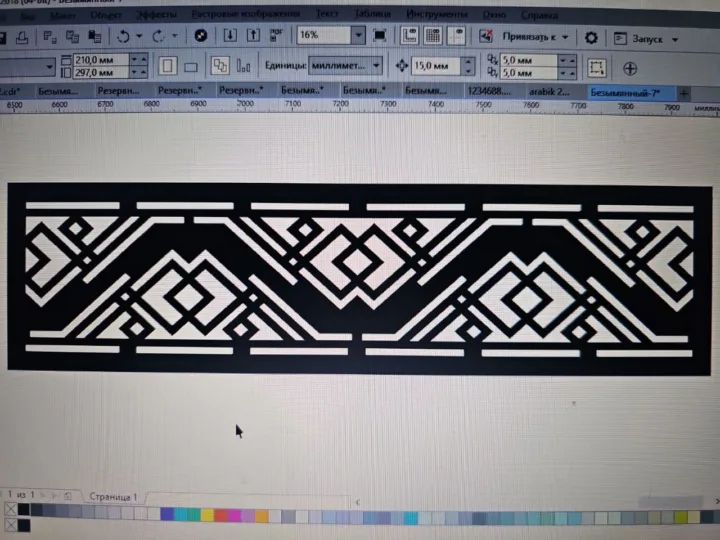The image size is (720, 540).
Task: Click the Copy icon in the toolbar
Action: click(x=72, y=36)
